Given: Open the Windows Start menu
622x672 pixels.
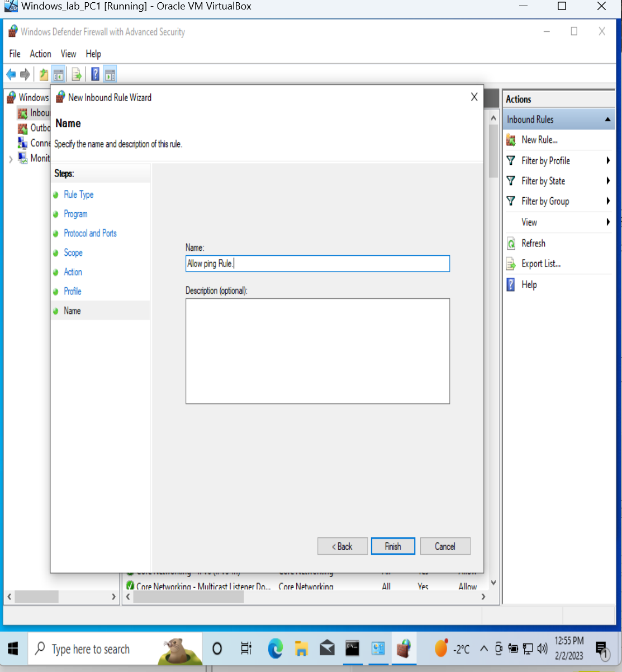Looking at the screenshot, I should click(13, 649).
